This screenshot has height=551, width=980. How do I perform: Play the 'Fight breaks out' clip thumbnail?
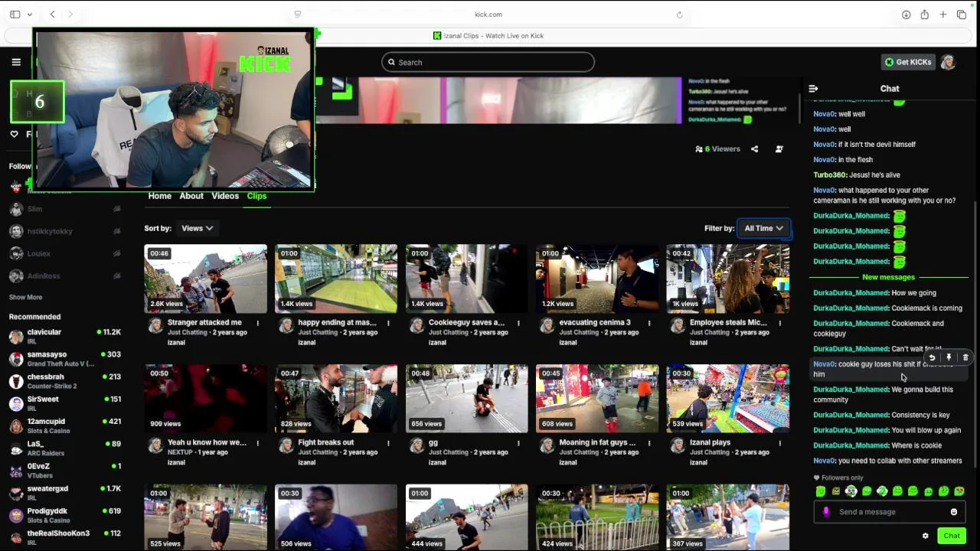336,399
